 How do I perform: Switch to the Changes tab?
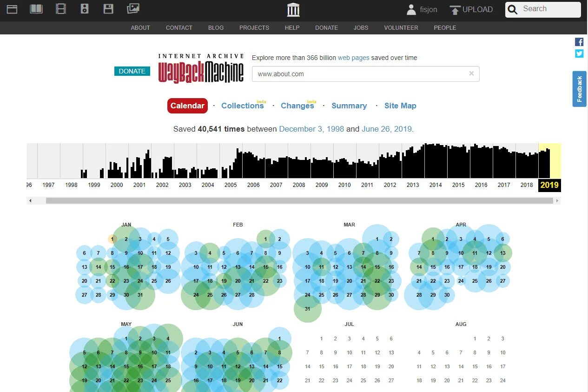[297, 106]
